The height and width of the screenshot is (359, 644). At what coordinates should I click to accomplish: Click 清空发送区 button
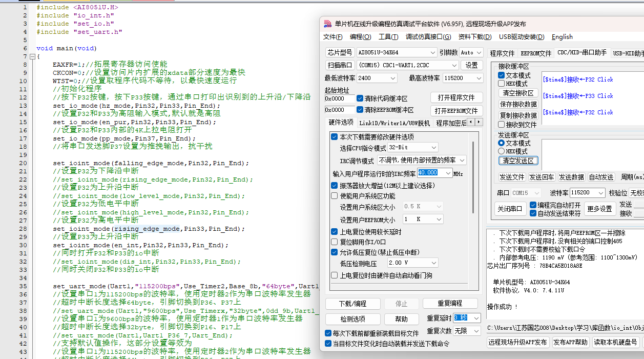point(518,161)
